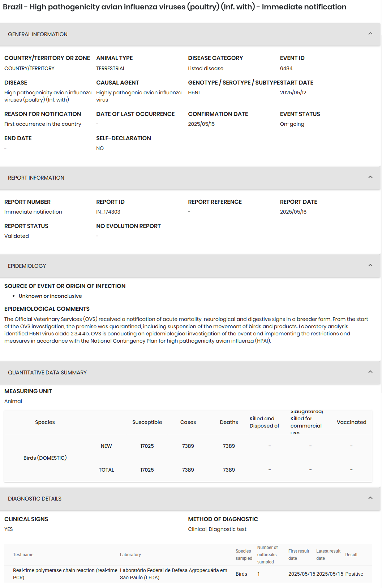Collapse the Epidemiology section chevron
This screenshot has height=588, width=382.
pyautogui.click(x=370, y=265)
